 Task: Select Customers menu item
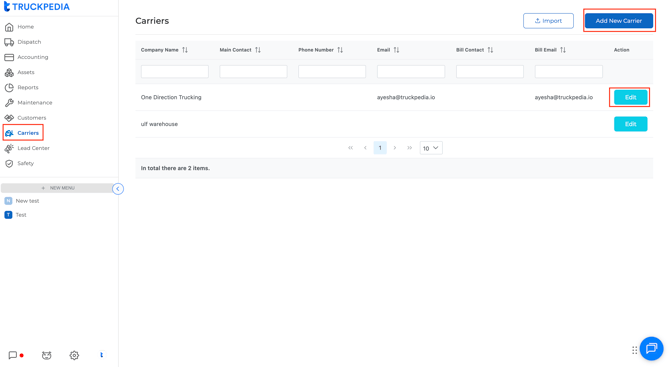tap(32, 118)
